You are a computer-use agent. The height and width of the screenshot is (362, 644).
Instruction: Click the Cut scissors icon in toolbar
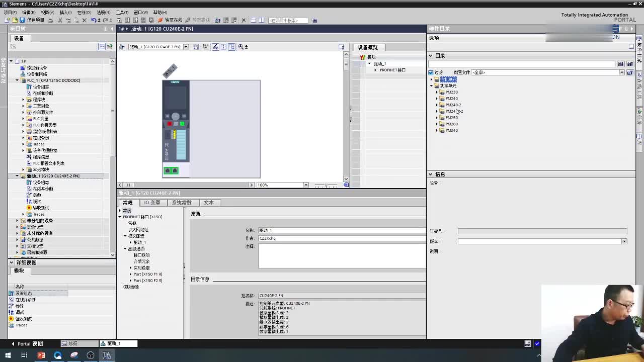pos(60,20)
